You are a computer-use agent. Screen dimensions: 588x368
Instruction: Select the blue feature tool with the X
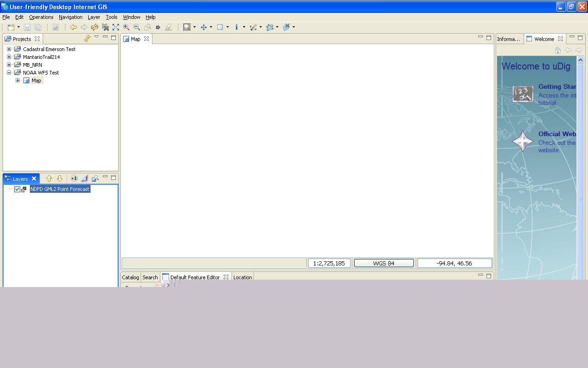click(286, 27)
